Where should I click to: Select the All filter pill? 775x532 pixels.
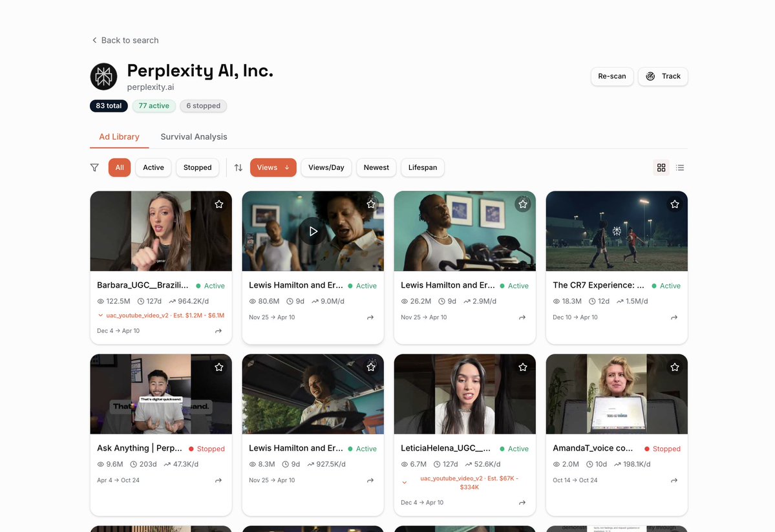[x=120, y=167]
